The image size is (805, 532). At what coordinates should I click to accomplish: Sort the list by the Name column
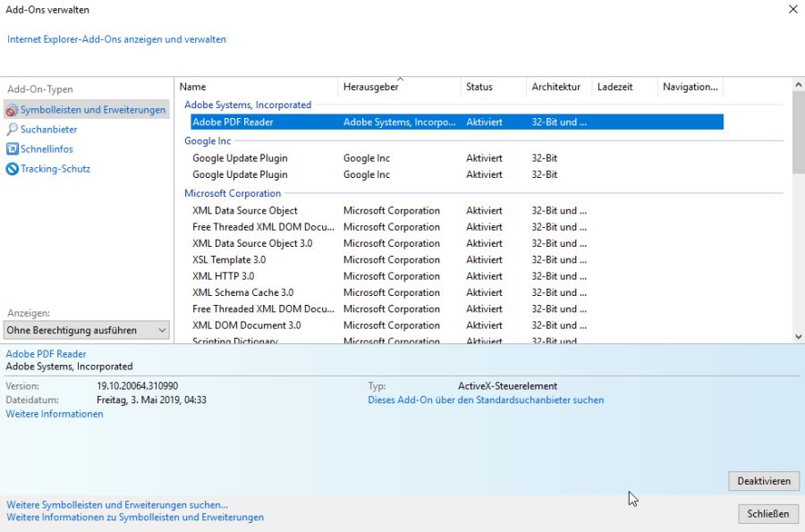(256, 87)
